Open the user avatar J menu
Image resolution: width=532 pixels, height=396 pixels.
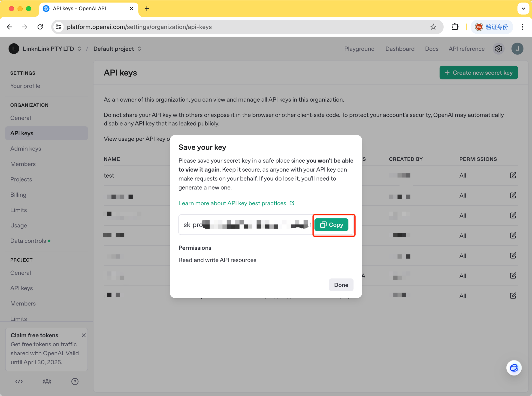517,49
